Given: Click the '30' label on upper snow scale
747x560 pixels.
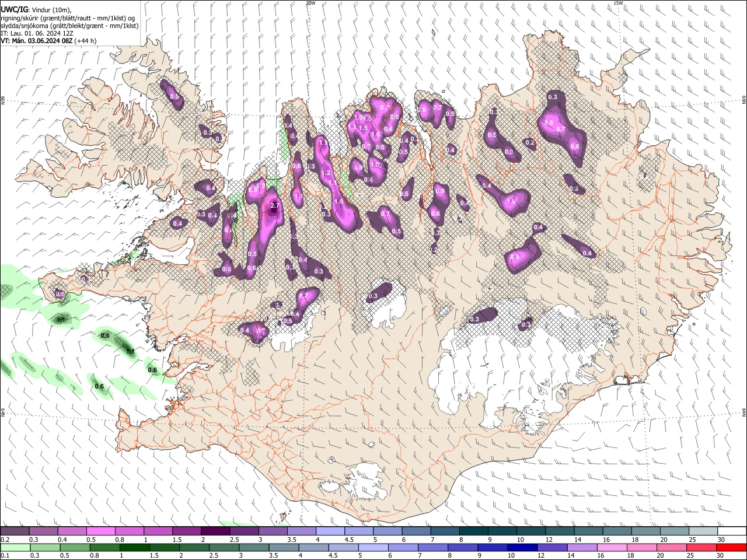Looking at the screenshot, I should coord(722,540).
